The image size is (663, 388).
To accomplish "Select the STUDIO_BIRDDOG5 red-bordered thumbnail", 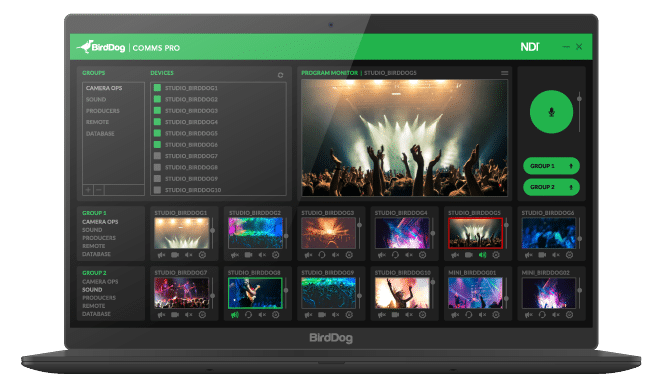I will click(x=475, y=233).
